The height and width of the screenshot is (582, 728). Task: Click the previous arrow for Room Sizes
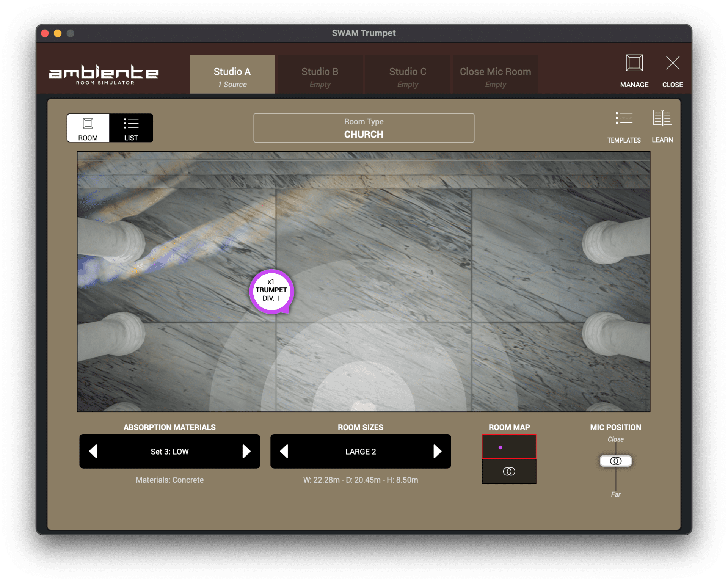(284, 451)
